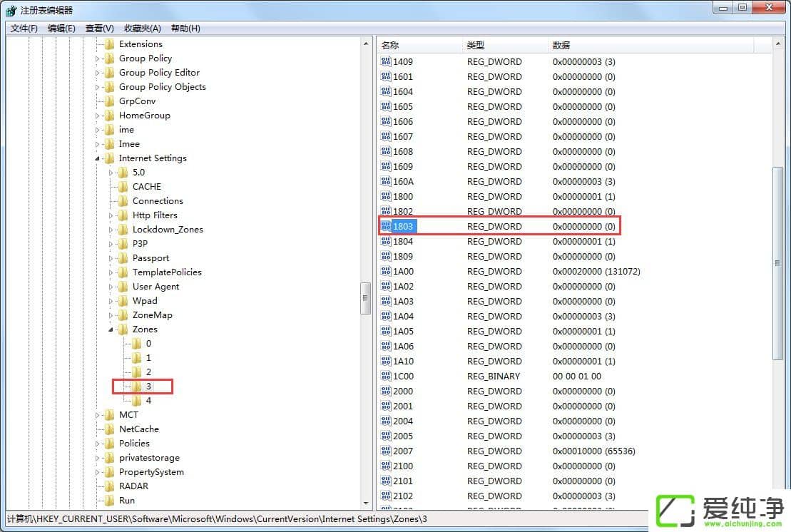Expand the 5.0 key
The height and width of the screenshot is (532, 791).
[111, 173]
